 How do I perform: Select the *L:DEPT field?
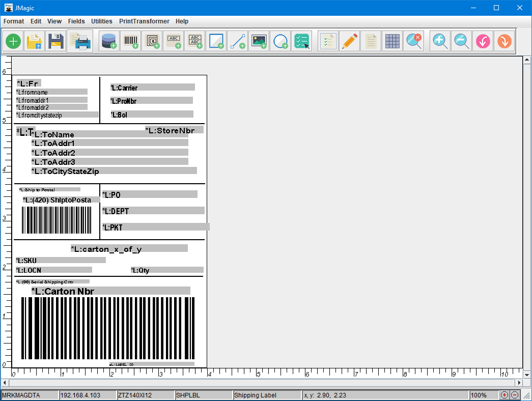click(153, 211)
